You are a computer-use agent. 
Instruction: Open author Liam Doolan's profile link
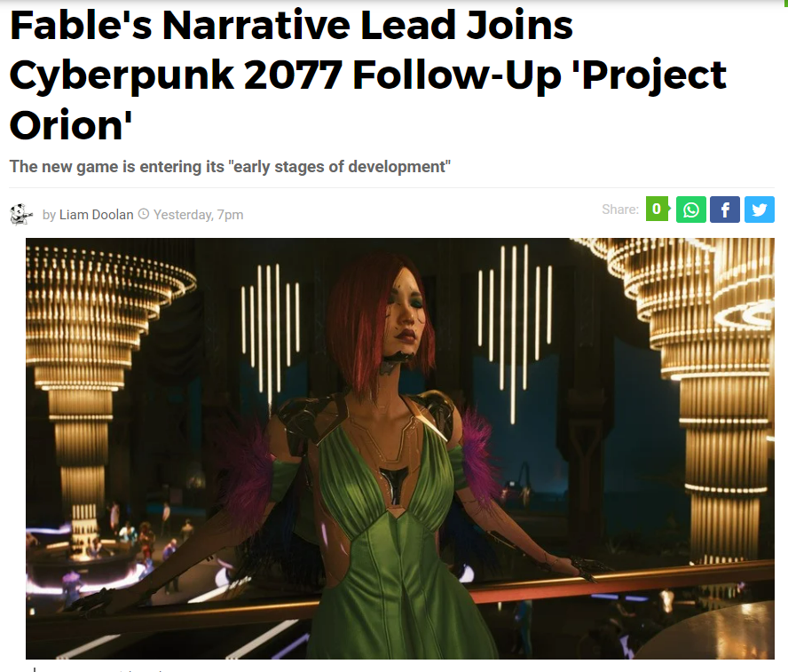96,215
